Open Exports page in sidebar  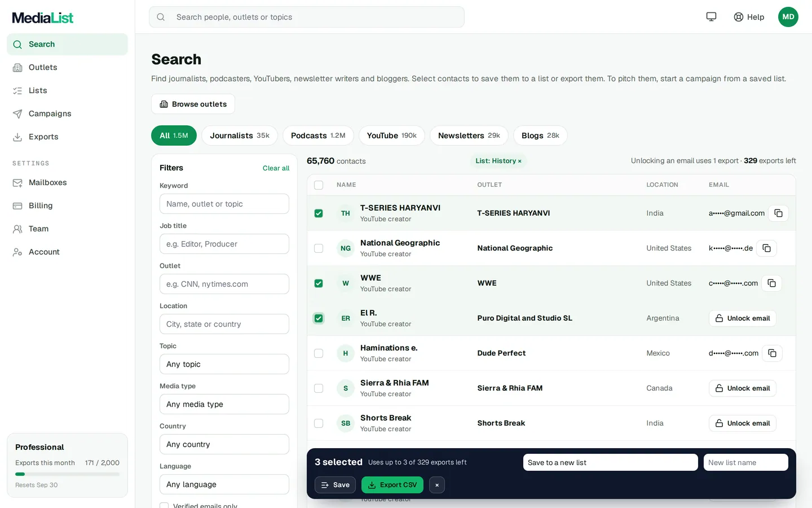click(67, 137)
